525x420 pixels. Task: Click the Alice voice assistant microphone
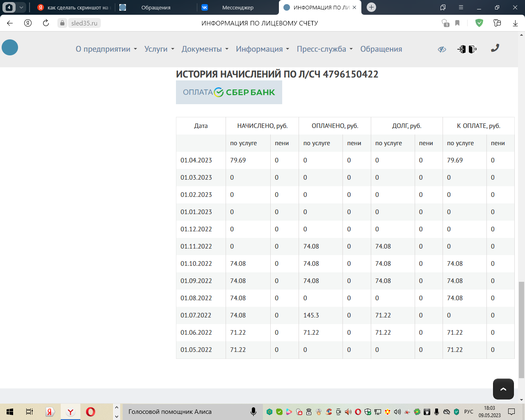point(253,411)
